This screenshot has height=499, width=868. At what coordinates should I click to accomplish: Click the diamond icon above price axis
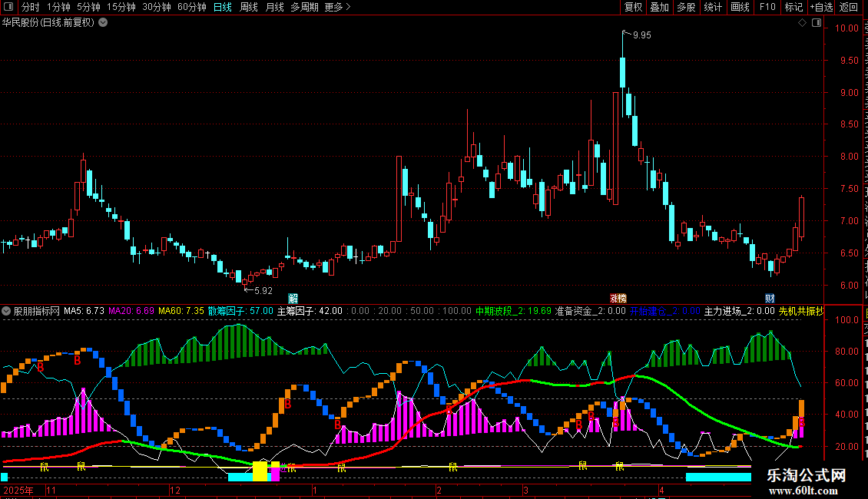[802, 23]
